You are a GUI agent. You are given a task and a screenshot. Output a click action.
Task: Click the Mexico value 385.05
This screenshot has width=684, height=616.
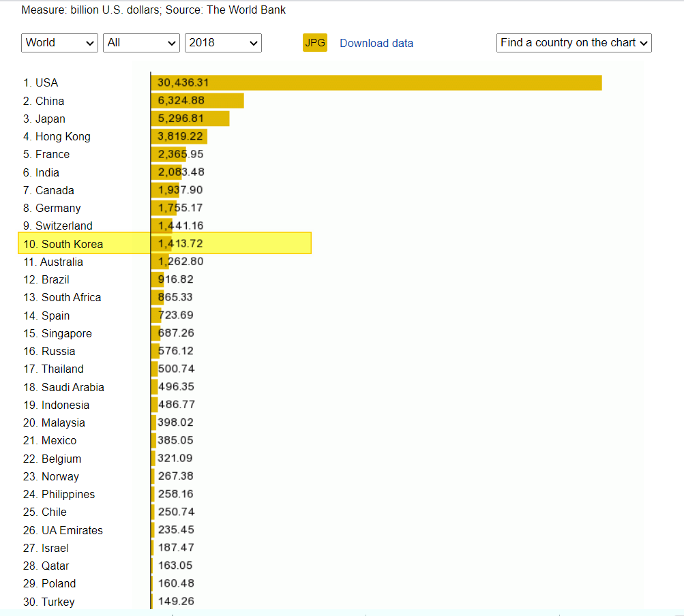click(x=176, y=440)
